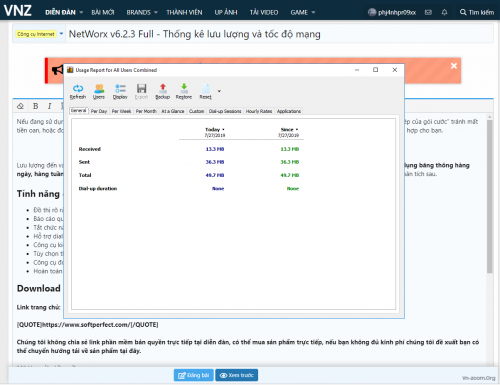Open the Users toolbar icon
This screenshot has width=500, height=385.
coord(99,92)
